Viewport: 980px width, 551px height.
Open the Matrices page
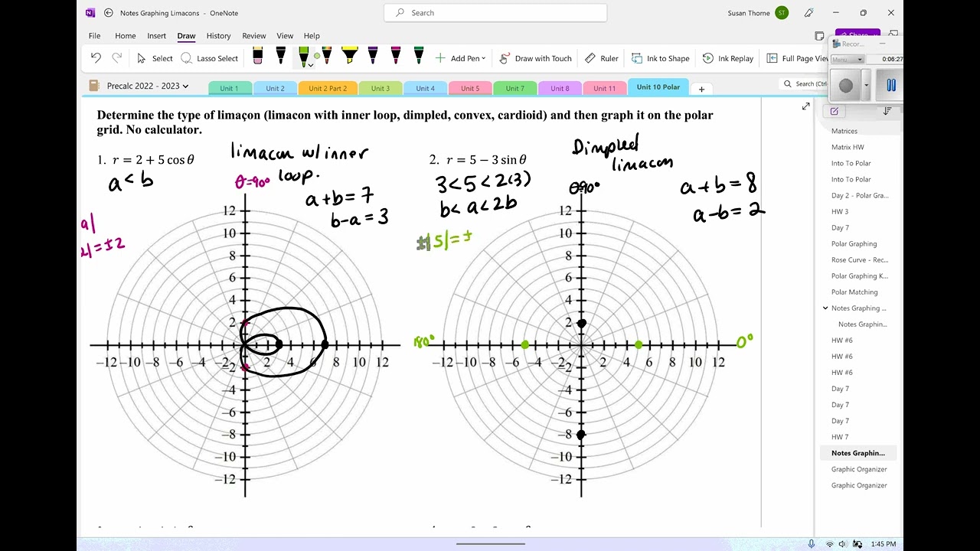(844, 131)
